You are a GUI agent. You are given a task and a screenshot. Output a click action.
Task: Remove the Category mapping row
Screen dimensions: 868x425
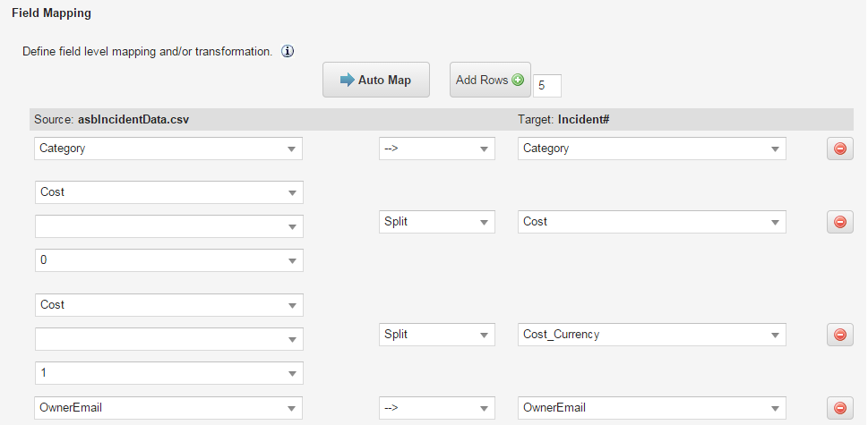click(x=839, y=149)
